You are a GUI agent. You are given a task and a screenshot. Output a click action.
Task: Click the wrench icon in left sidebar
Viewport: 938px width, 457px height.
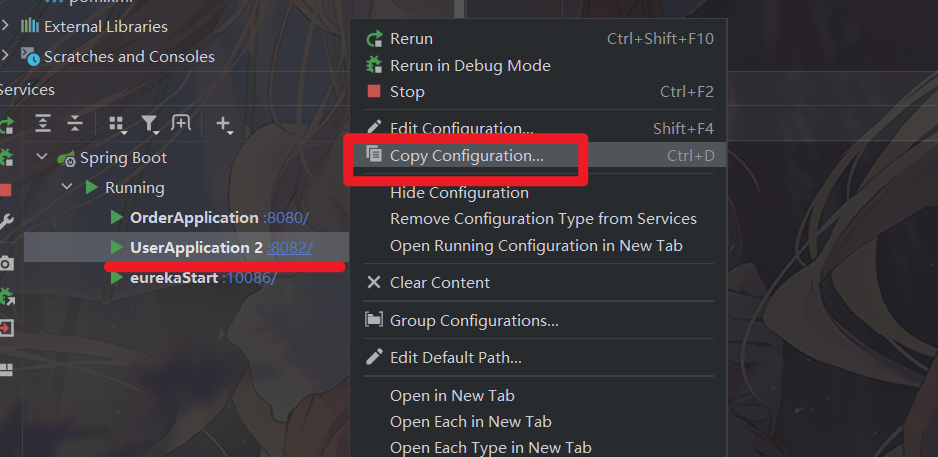click(x=6, y=222)
